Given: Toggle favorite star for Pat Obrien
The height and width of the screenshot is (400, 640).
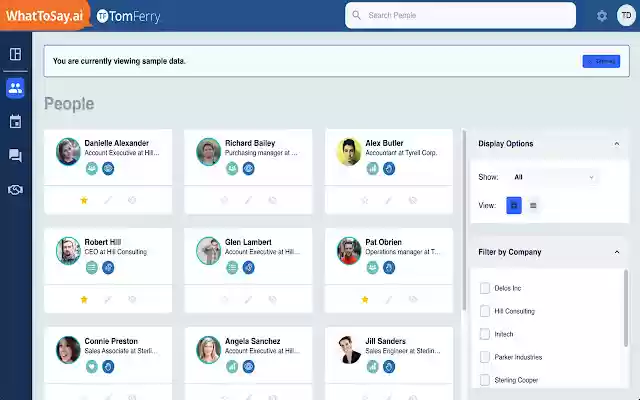Looking at the screenshot, I should coord(365,300).
